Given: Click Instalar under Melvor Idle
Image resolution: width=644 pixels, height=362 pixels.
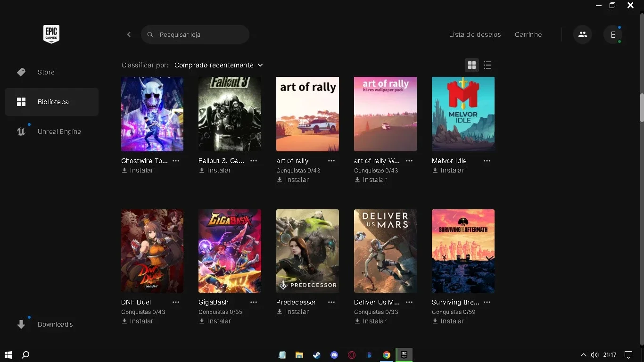Looking at the screenshot, I should click(448, 170).
